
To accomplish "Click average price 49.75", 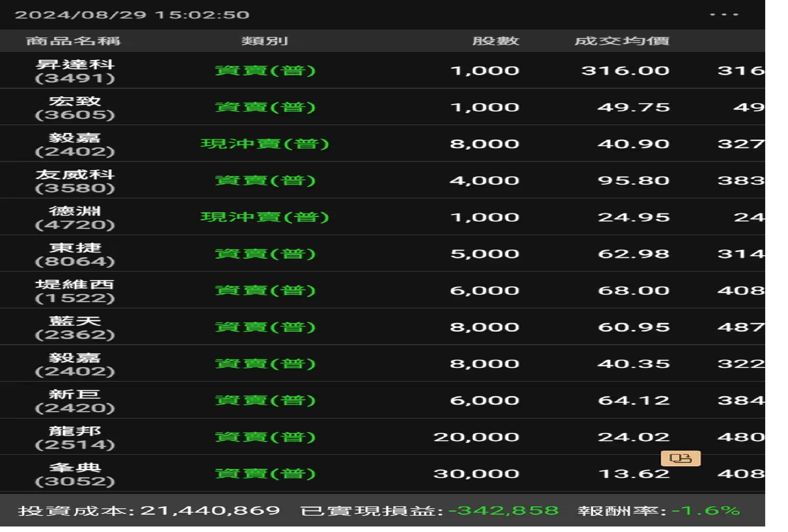I will tap(633, 107).
